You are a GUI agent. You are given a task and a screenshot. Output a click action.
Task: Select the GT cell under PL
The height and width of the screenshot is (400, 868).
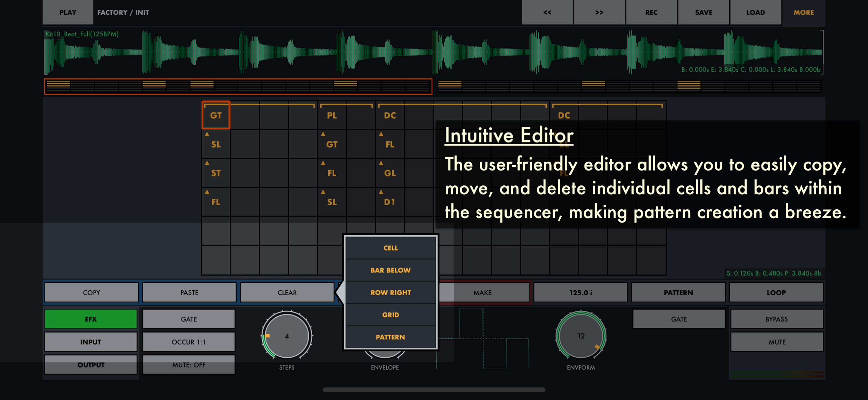pyautogui.click(x=332, y=144)
